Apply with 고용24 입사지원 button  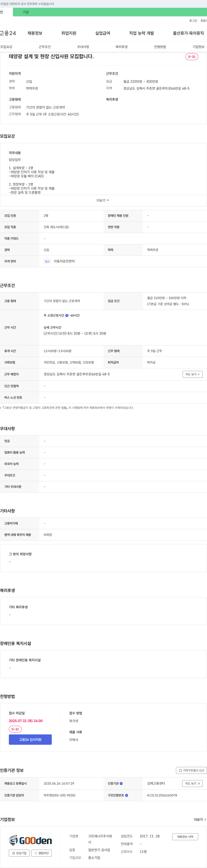(x=30, y=740)
